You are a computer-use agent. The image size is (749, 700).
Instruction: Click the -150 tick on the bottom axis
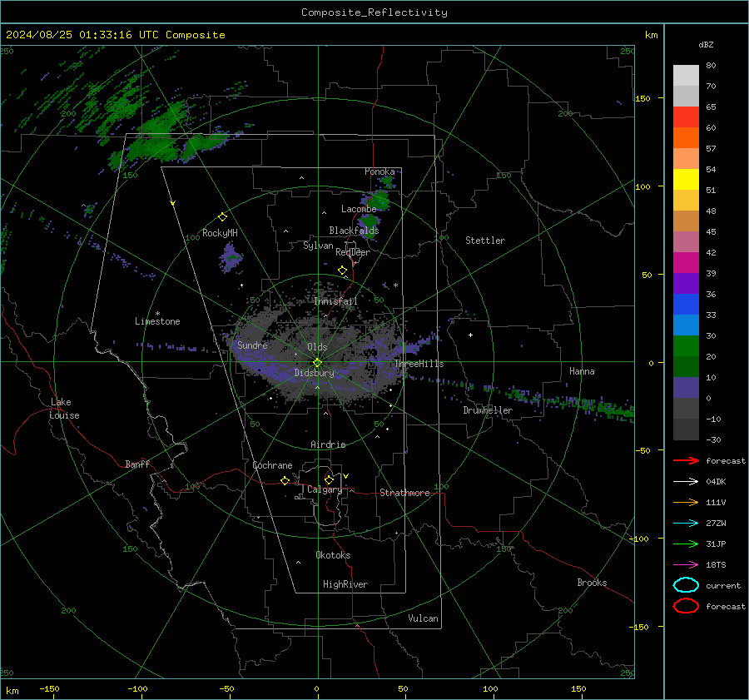pos(49,688)
